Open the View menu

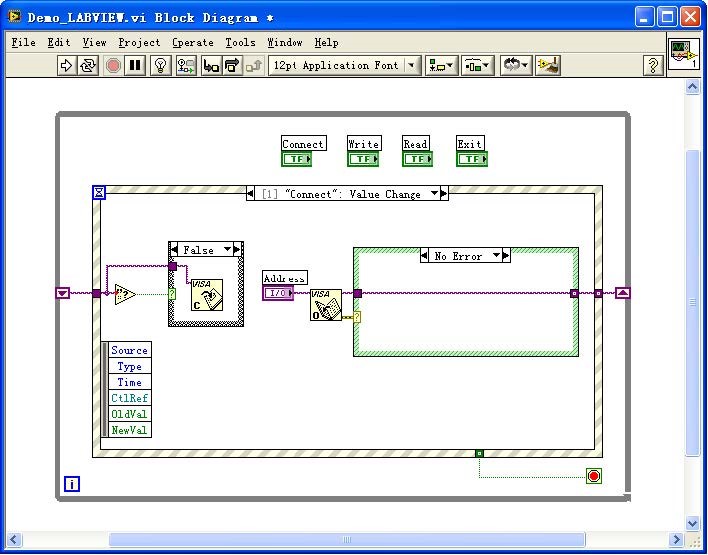click(94, 42)
